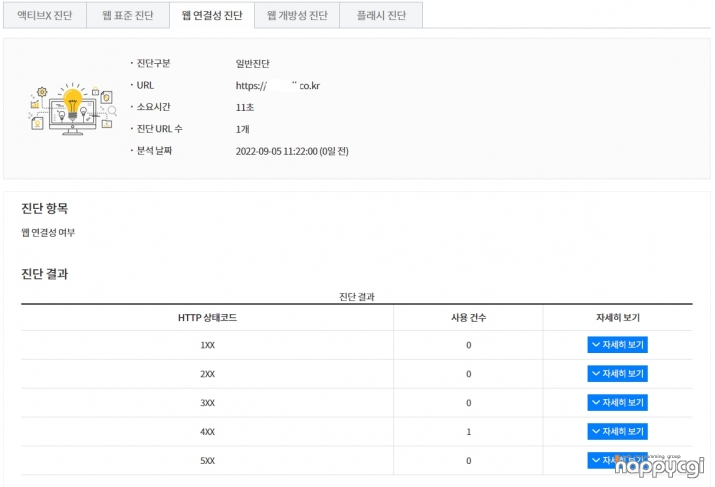
Task: Expand details for 2XX status code row
Action: click(617, 373)
